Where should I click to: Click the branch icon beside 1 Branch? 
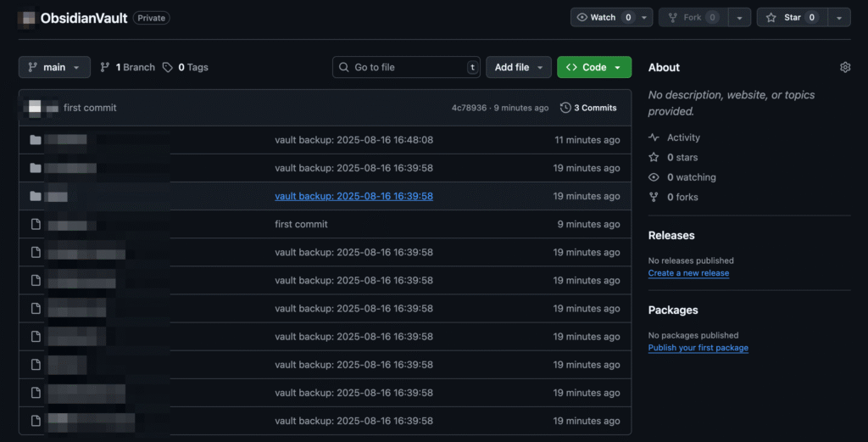[104, 67]
